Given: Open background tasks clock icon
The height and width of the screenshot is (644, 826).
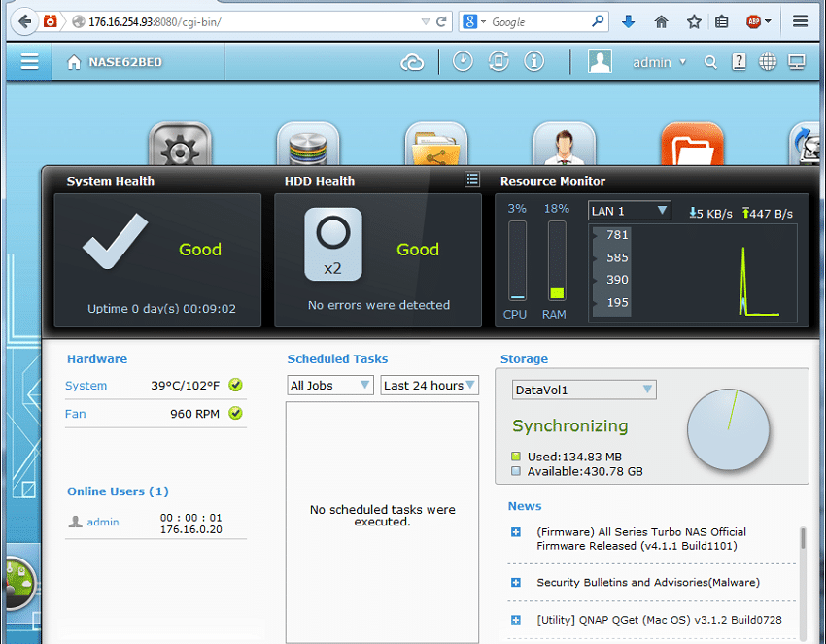Looking at the screenshot, I should [x=463, y=61].
